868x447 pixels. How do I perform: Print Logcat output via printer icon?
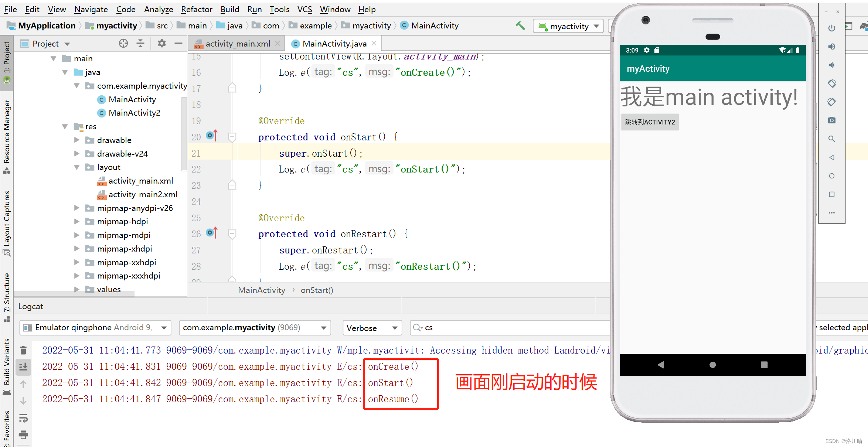click(23, 435)
